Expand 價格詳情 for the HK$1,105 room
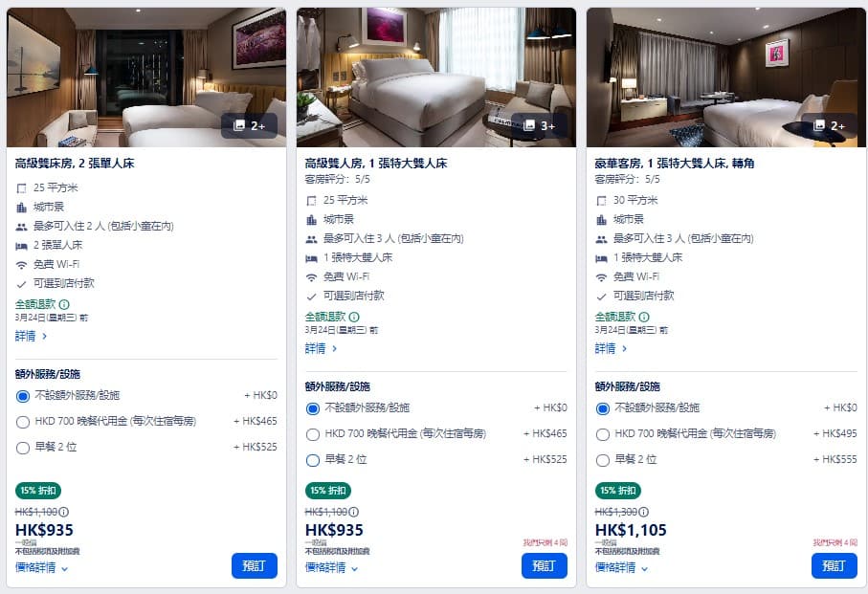 [x=621, y=567]
